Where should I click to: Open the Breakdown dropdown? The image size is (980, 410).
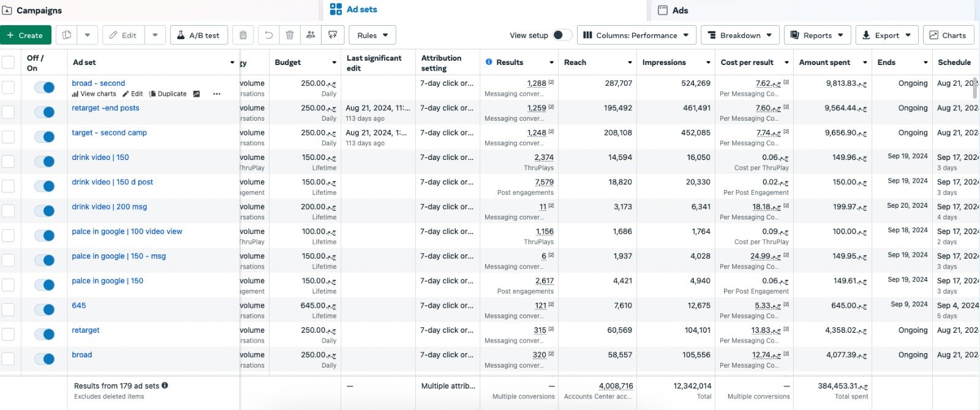(740, 36)
